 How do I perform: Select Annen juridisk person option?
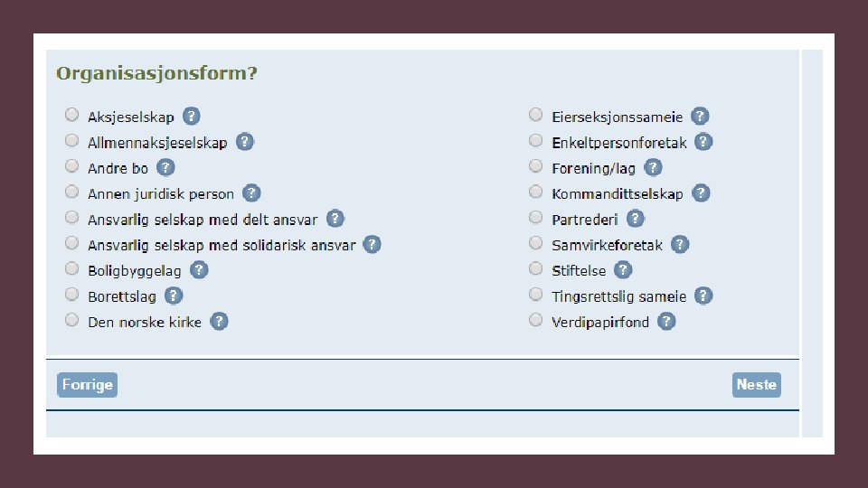[x=71, y=192]
